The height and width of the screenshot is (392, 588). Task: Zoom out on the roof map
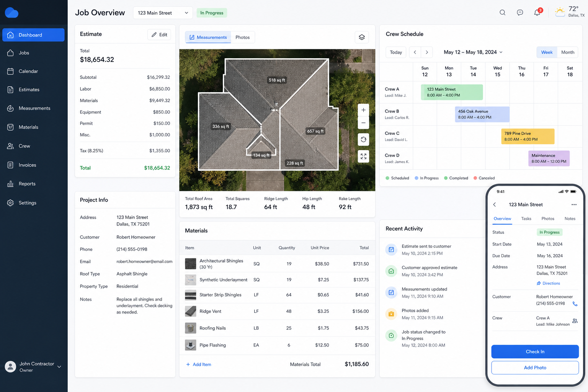click(x=363, y=123)
